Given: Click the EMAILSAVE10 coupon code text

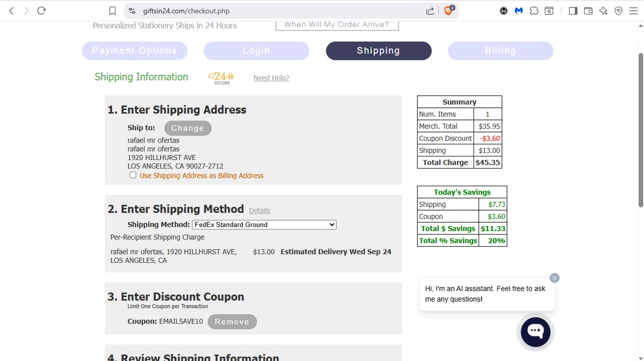Looking at the screenshot, I should click(181, 321).
